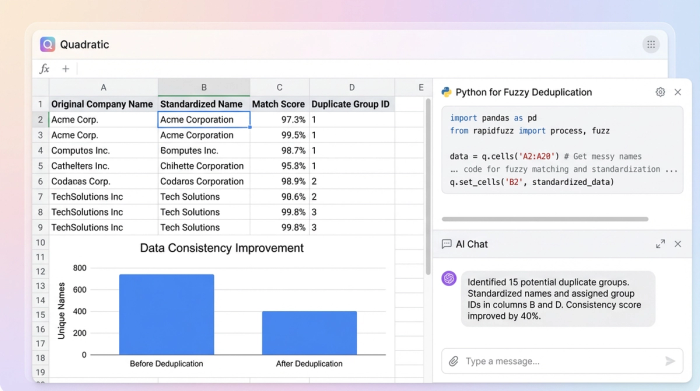
Task: Select cell with Chihette Corporation
Action: tap(204, 166)
